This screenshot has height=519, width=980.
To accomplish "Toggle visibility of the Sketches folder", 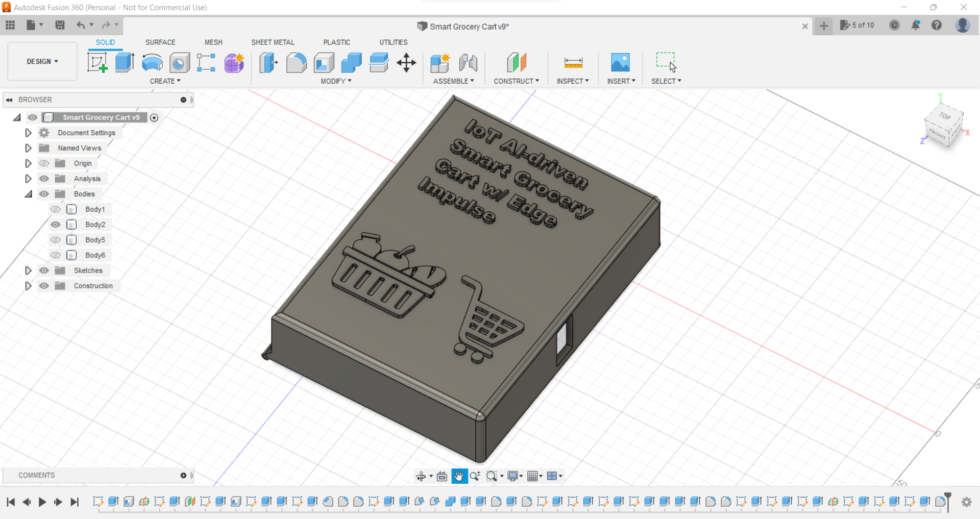I will click(x=44, y=270).
